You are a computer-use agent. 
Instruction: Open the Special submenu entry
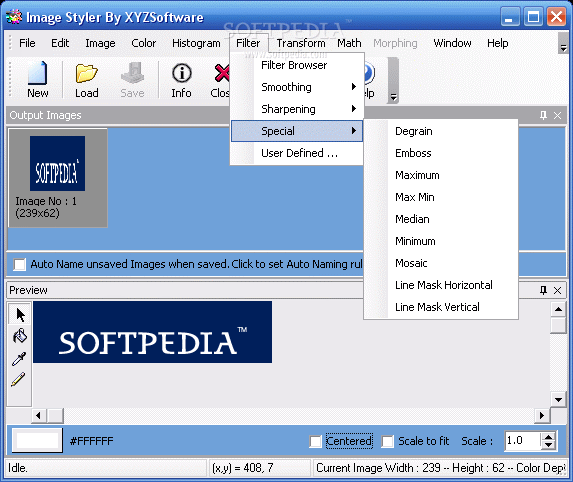click(297, 131)
